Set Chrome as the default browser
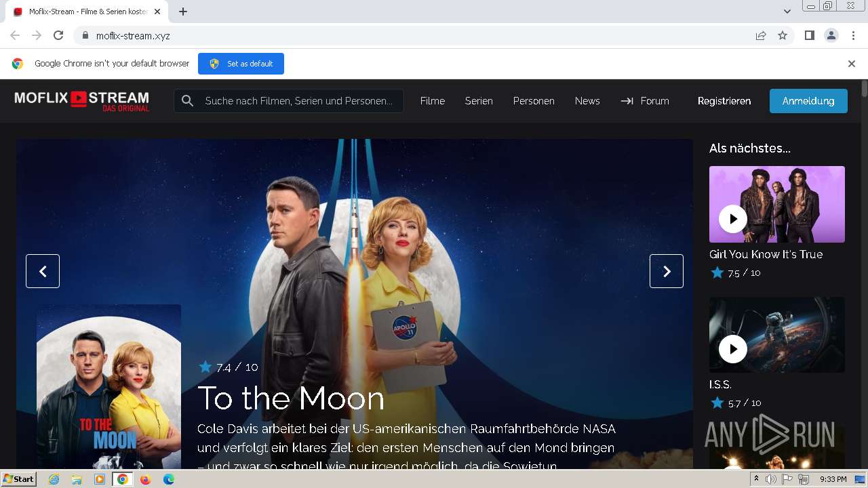This screenshot has width=868, height=488. pyautogui.click(x=241, y=64)
